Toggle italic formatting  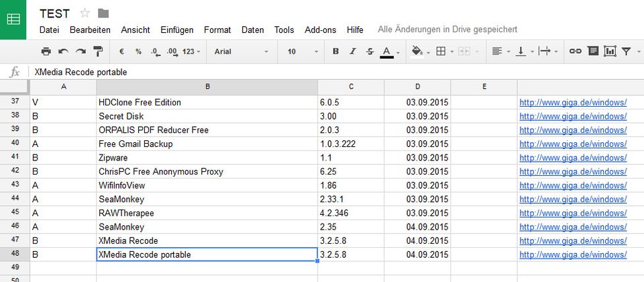(352, 52)
